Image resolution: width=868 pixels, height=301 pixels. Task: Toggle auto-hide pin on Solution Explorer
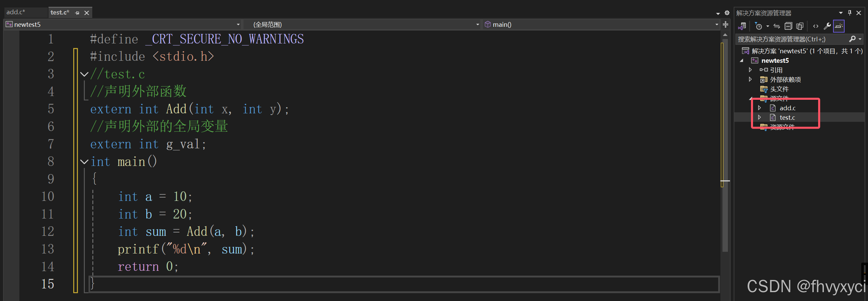coord(850,13)
